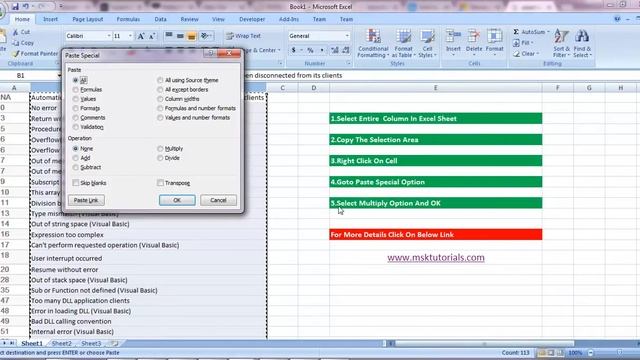Viewport: 640px width, 360px height.
Task: Select the All paste radio button
Action: click(76, 80)
